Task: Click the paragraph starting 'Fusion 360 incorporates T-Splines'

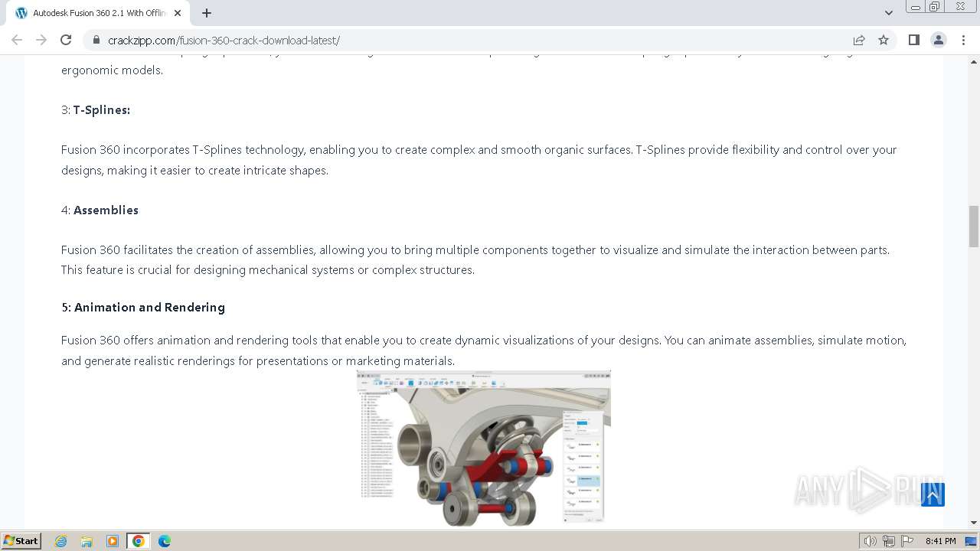Action: (x=479, y=160)
